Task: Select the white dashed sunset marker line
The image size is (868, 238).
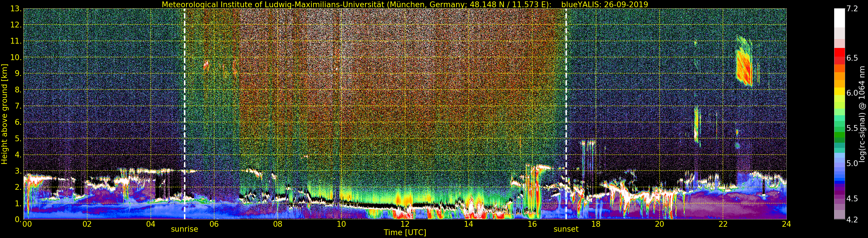Action: (x=566, y=114)
